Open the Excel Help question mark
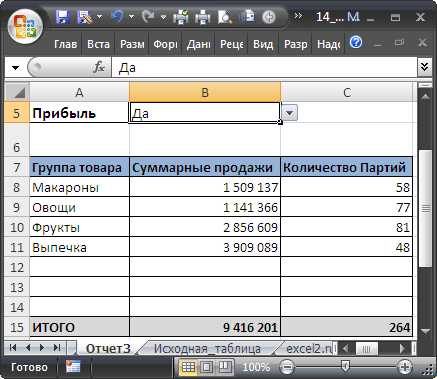The height and width of the screenshot is (379, 437). [x=356, y=43]
